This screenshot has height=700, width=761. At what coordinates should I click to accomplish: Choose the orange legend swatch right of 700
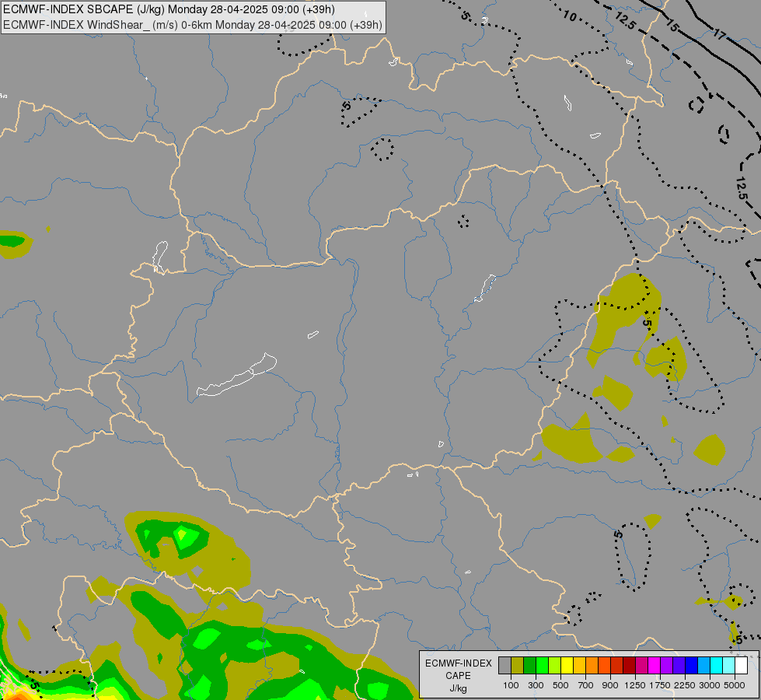pyautogui.click(x=592, y=666)
